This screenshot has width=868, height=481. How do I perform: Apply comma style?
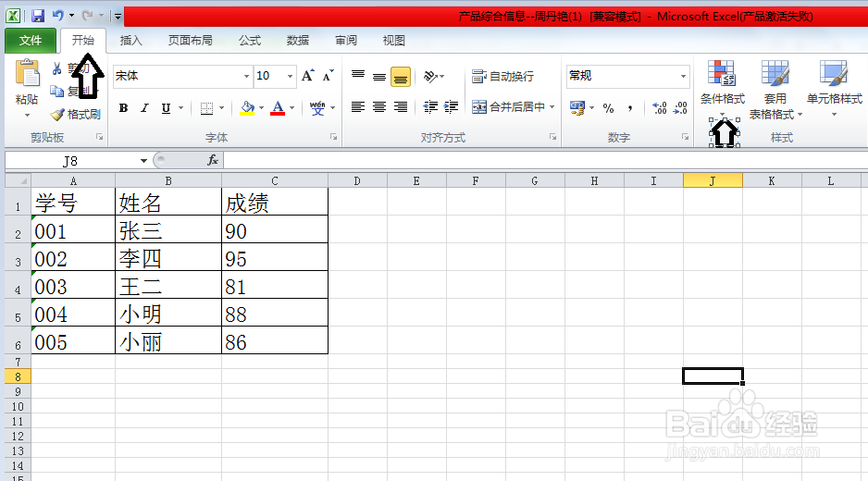click(630, 108)
